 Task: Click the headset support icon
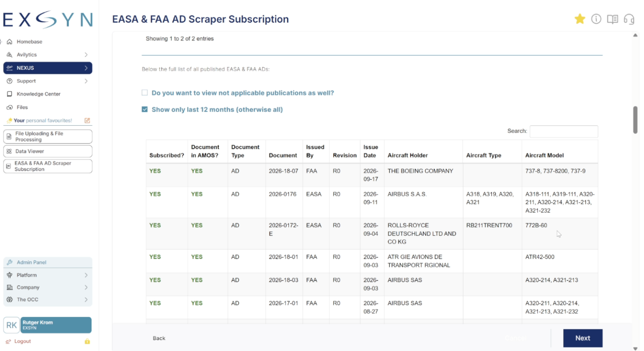point(629,19)
